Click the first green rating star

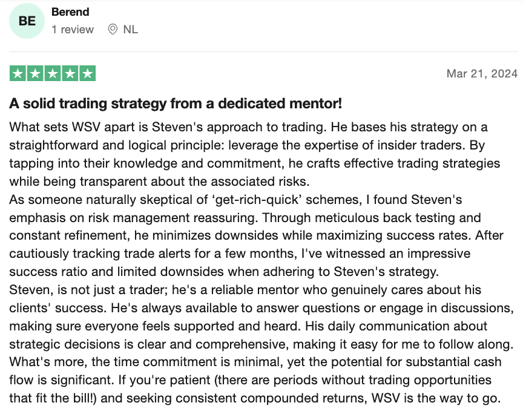[18, 73]
